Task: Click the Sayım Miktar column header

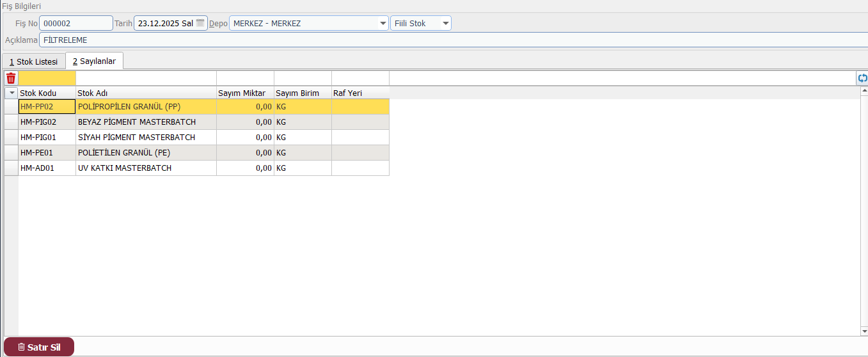Action: 245,93
